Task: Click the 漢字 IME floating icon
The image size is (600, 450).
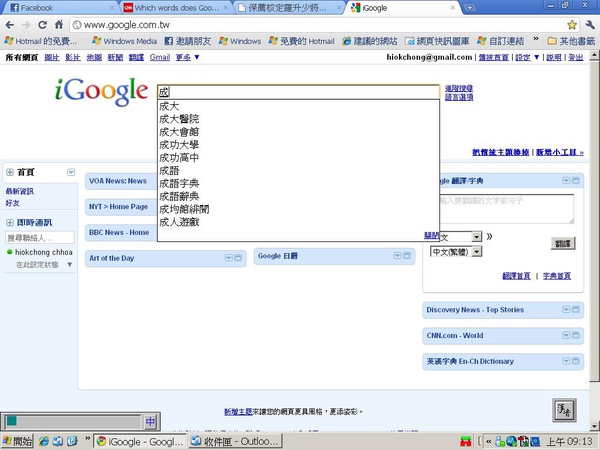Action: (564, 411)
